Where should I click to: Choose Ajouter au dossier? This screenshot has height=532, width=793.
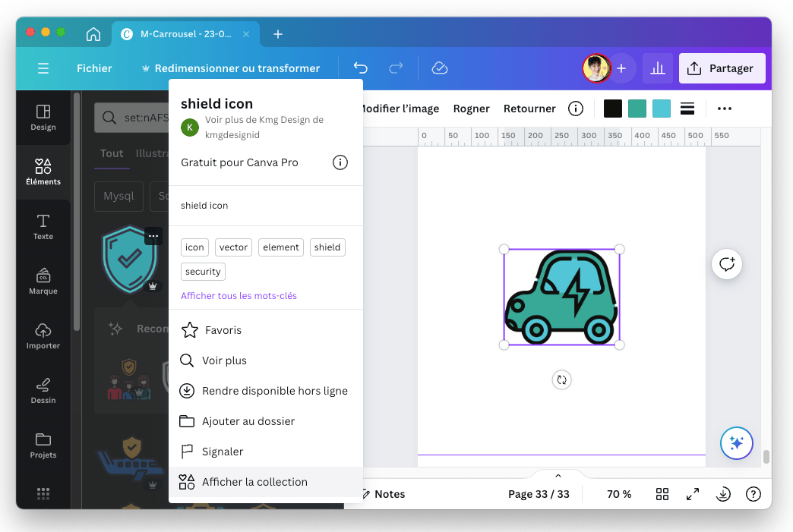point(266,421)
